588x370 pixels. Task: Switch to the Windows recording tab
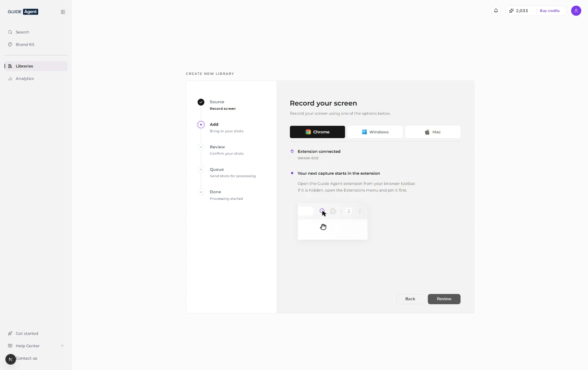(375, 132)
